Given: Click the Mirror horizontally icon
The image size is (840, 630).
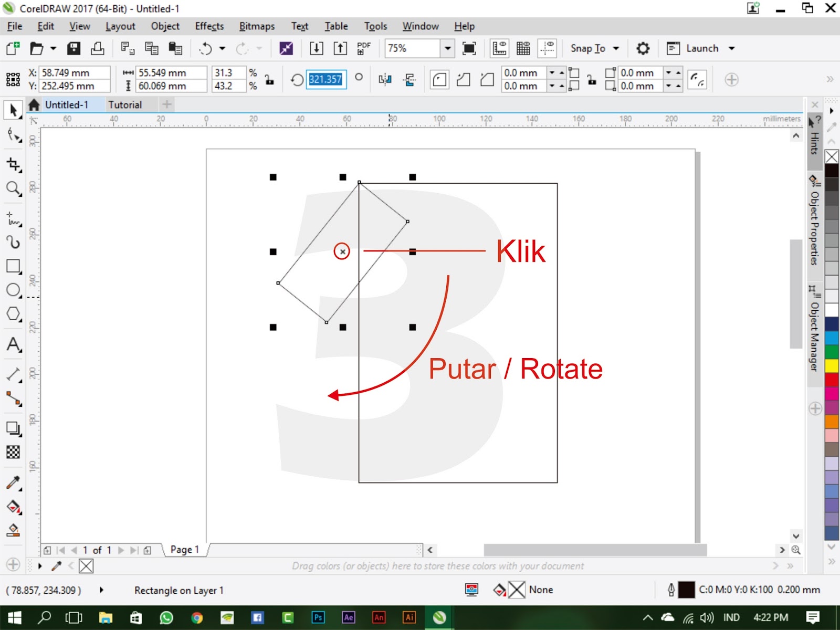Looking at the screenshot, I should 385,79.
